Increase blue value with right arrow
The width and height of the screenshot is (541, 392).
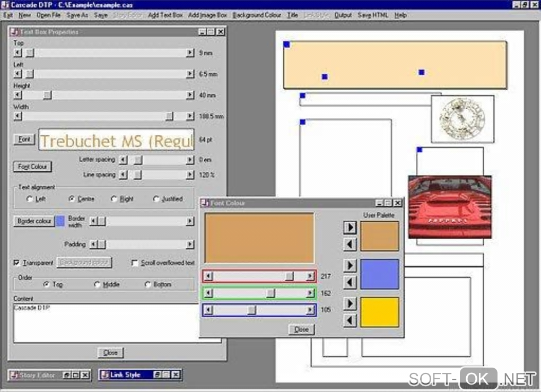tap(310, 310)
